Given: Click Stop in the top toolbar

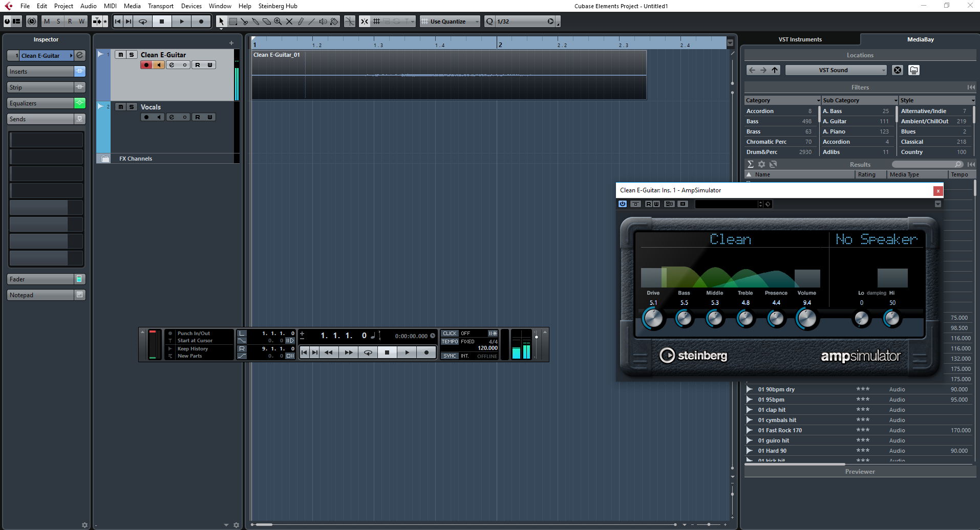Looking at the screenshot, I should (162, 21).
